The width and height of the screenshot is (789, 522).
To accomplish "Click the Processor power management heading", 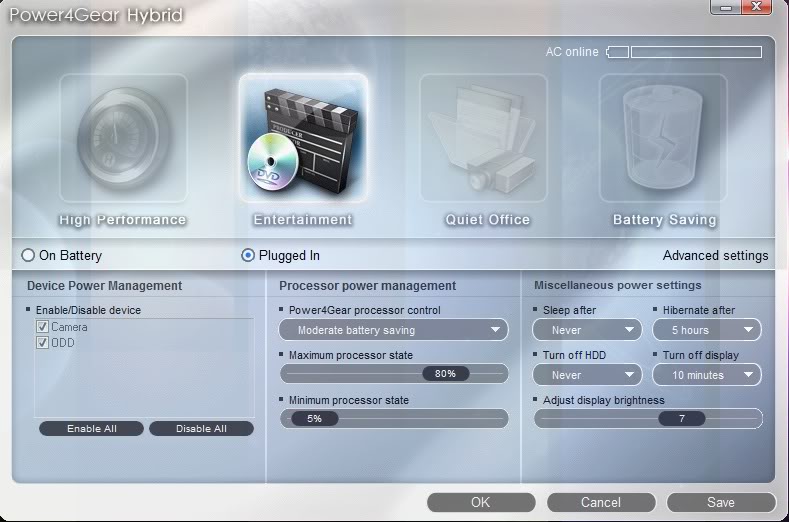I will pyautogui.click(x=367, y=286).
